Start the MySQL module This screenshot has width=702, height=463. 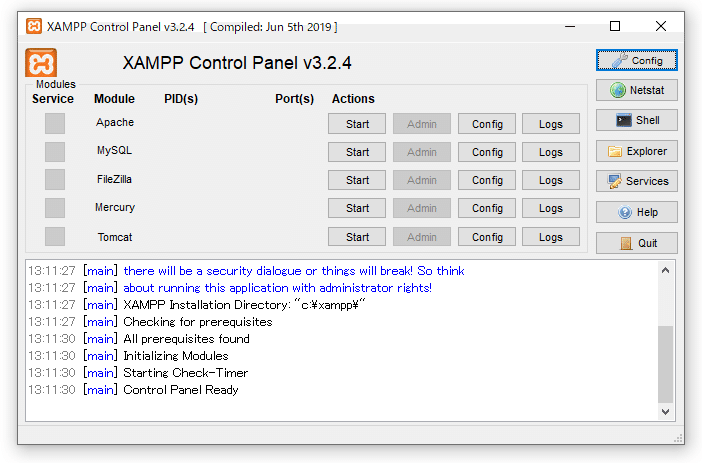click(x=357, y=152)
